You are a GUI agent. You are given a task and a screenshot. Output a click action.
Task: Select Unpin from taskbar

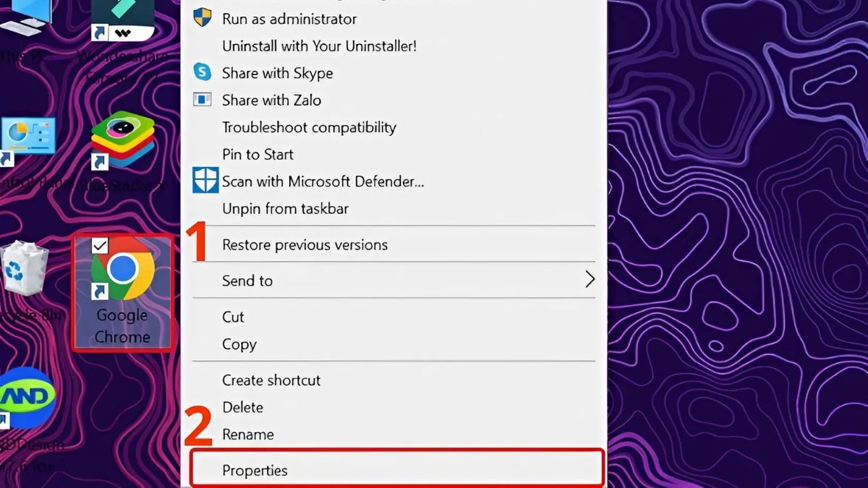click(x=285, y=208)
